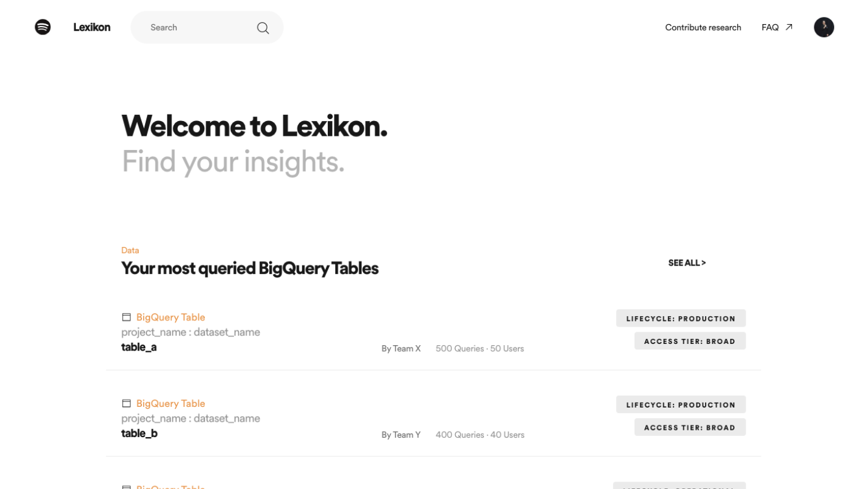Select the By Team X owner text
Image resolution: width=868 pixels, height=489 pixels.
tap(401, 349)
